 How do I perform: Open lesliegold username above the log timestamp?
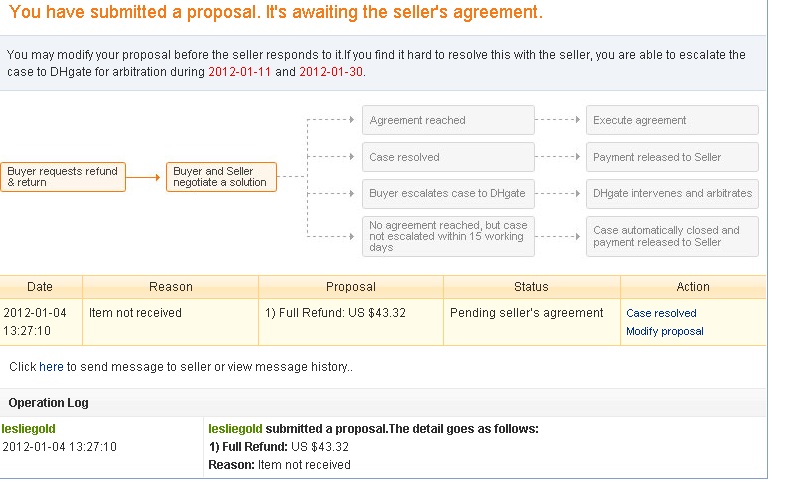coord(30,428)
